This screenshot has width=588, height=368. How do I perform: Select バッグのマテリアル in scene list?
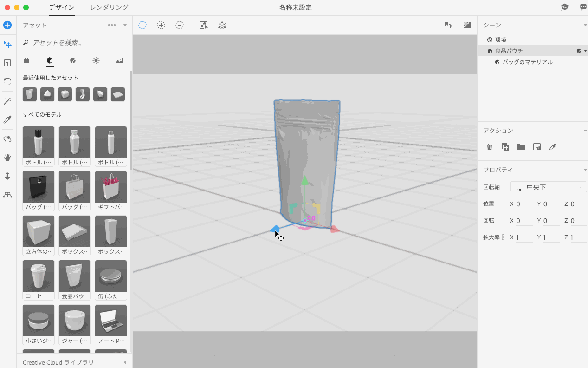(527, 62)
